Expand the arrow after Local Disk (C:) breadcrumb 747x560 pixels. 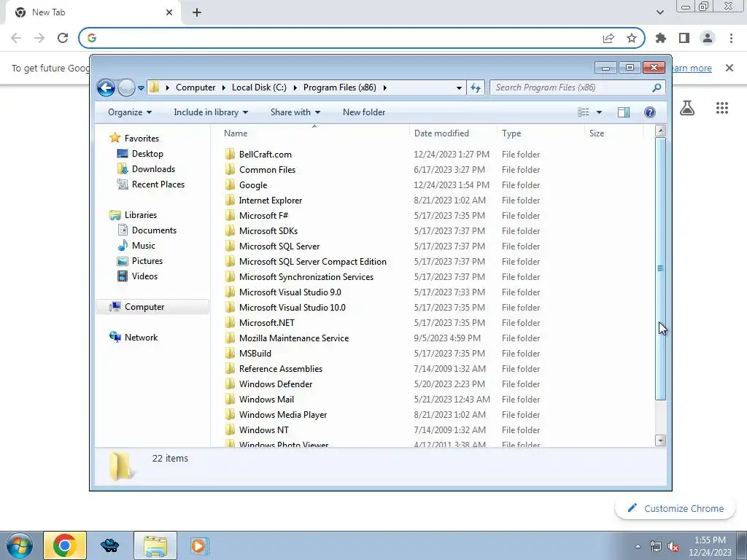coord(295,87)
